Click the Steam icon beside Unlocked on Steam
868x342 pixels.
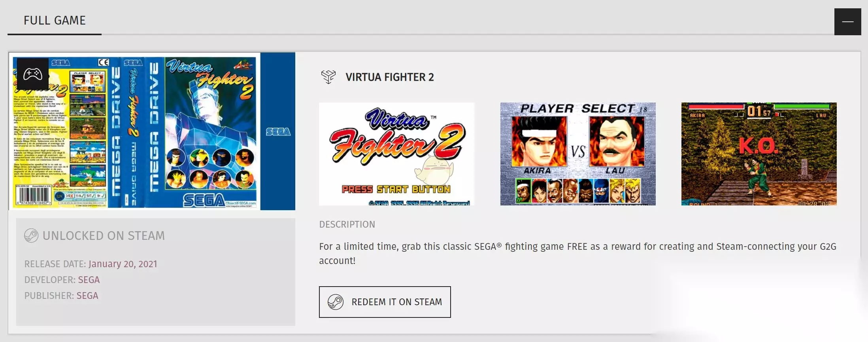[x=31, y=236]
